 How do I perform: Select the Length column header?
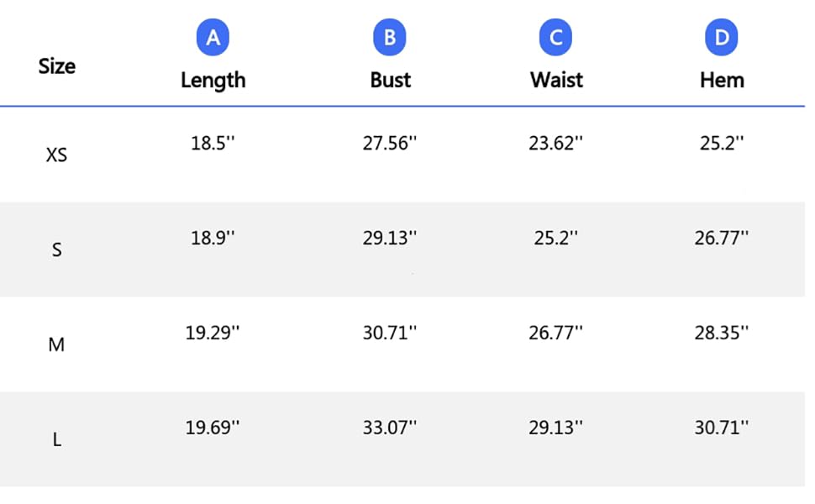tap(213, 81)
